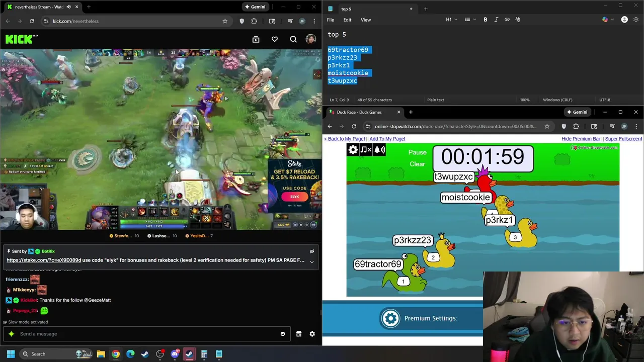This screenshot has width=644, height=362.
Task: Click the line moistcookie in Notepad
Action: coord(348,73)
